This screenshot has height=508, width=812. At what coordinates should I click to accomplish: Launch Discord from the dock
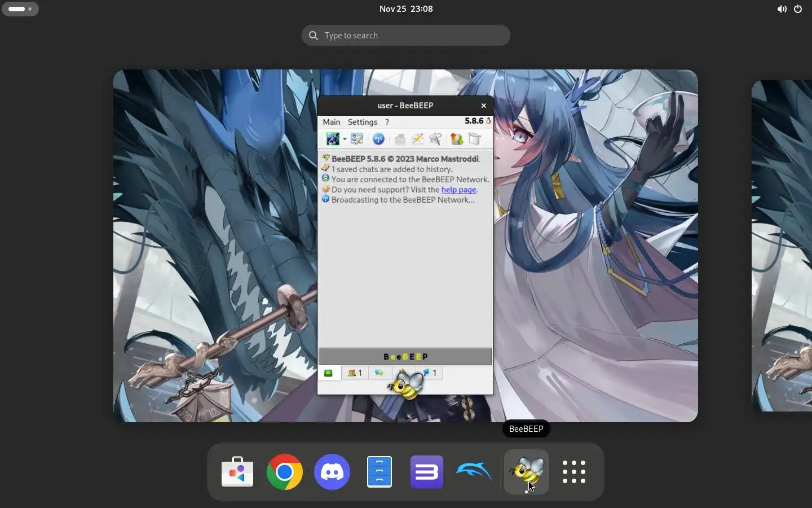click(332, 472)
